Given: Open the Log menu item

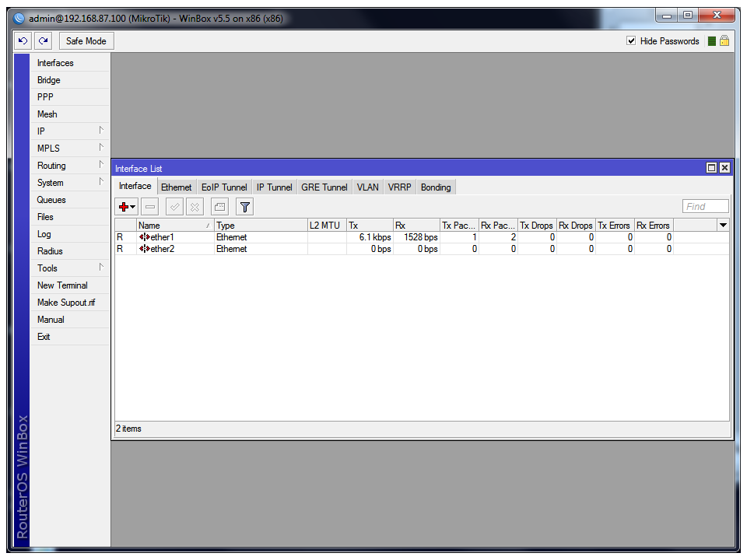Looking at the screenshot, I should click(x=44, y=234).
